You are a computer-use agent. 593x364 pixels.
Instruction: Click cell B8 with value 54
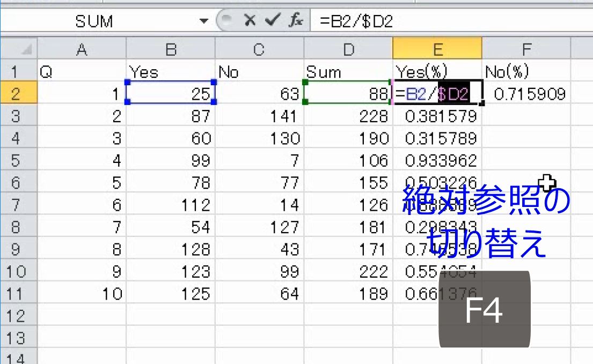click(171, 226)
